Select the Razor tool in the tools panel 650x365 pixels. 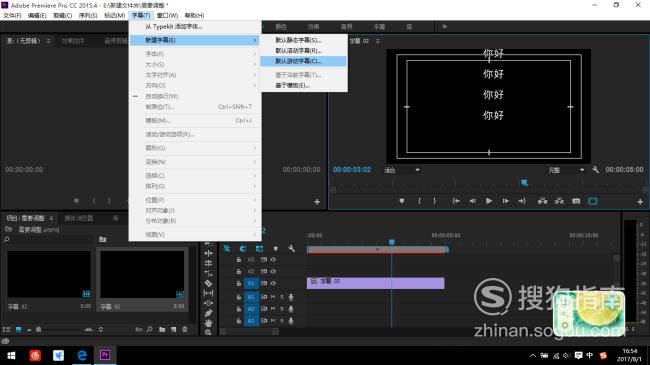[x=208, y=283]
